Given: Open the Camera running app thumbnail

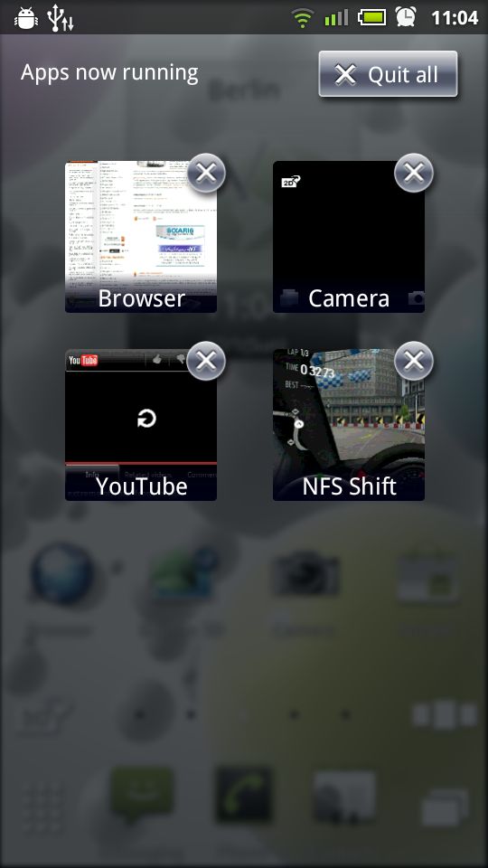Looking at the screenshot, I should [349, 237].
